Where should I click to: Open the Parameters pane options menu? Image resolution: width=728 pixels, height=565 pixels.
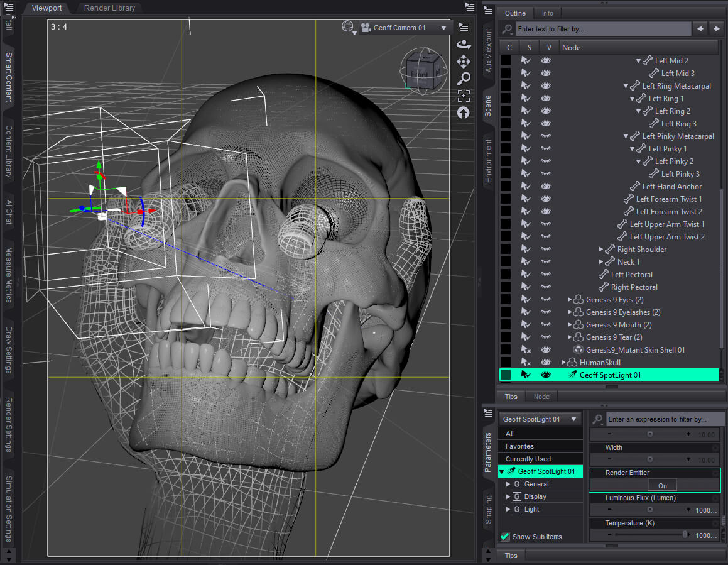[x=488, y=412]
